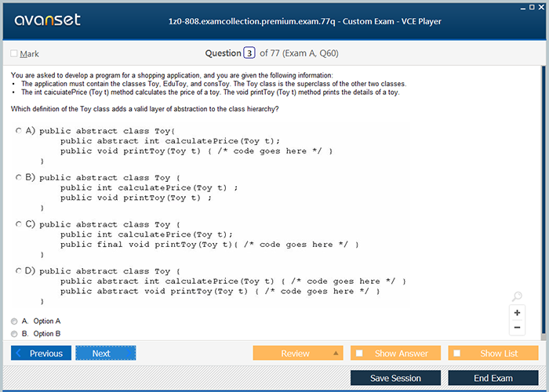Viewport: 549px width, 392px height.
Task: Click the right arrow on Next
Action: tap(129, 353)
